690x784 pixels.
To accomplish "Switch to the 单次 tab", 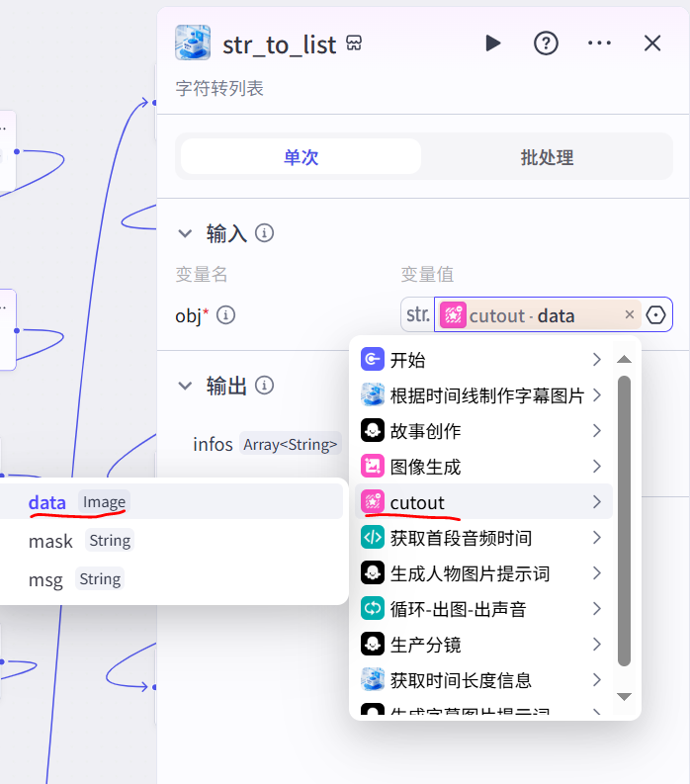I will pyautogui.click(x=301, y=156).
